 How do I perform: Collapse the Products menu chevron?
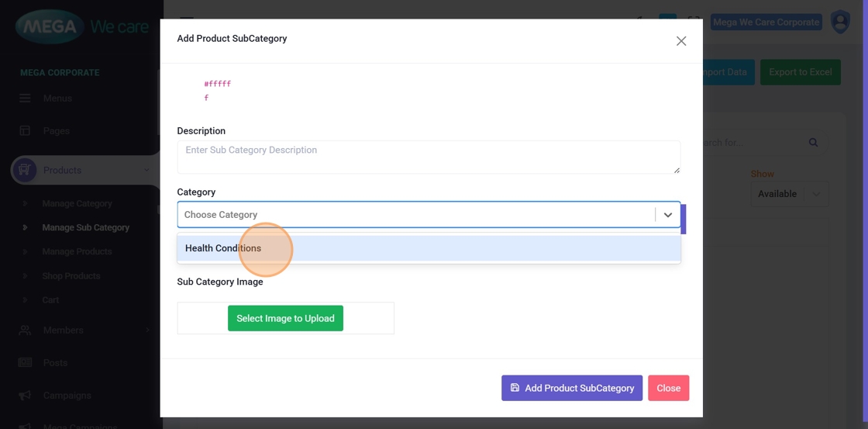pos(146,170)
